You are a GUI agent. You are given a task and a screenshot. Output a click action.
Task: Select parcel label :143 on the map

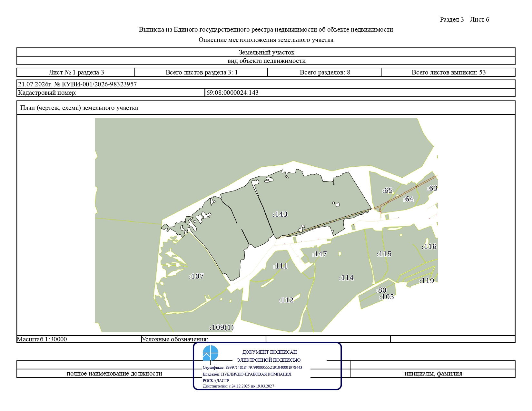tap(280, 214)
